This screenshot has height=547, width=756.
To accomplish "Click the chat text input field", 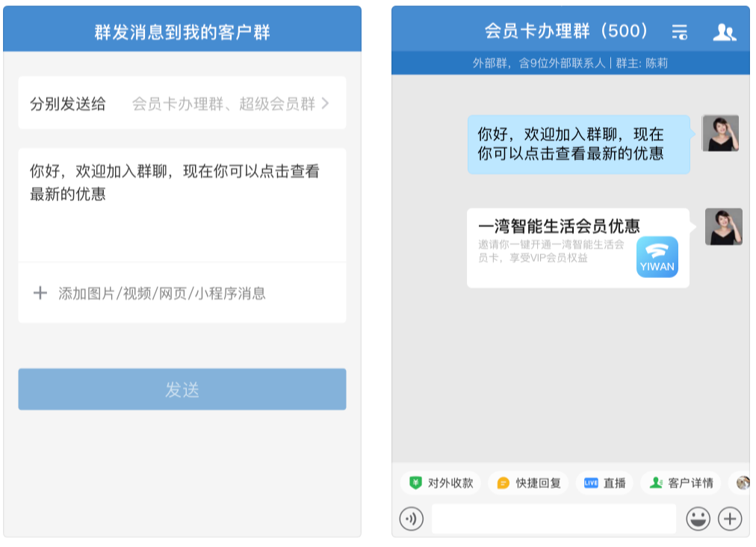I will pos(553,519).
